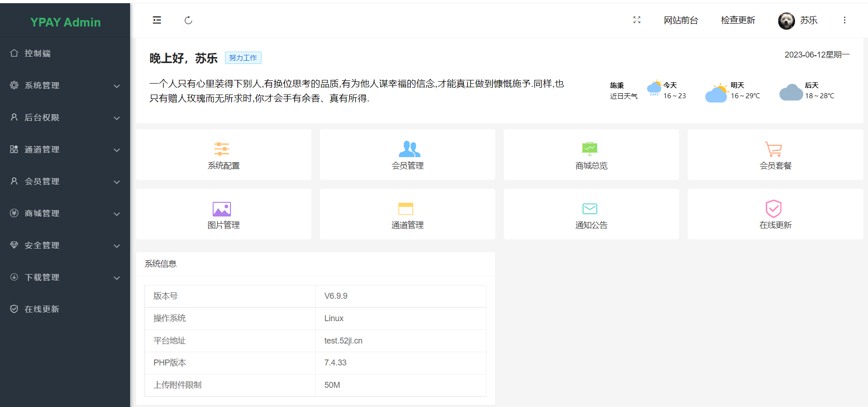Open 会员管理 users icon card
868x407 pixels.
click(x=409, y=149)
